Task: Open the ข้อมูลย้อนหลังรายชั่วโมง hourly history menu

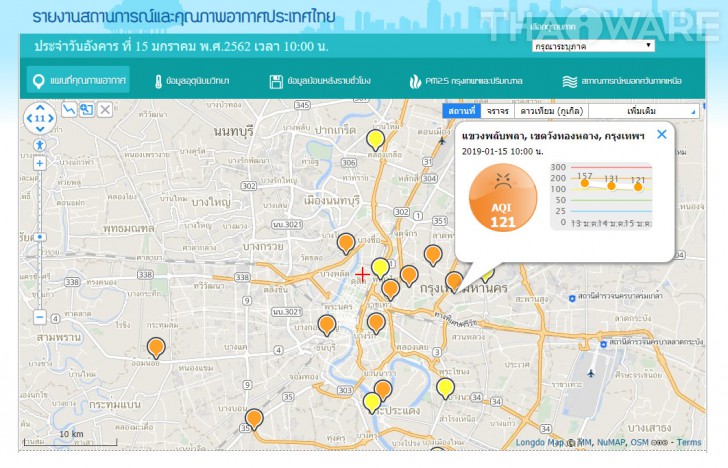Action: [320, 81]
